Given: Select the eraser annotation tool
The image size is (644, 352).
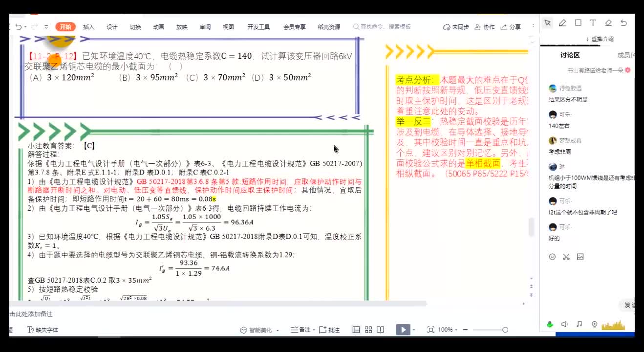Looking at the screenshot, I should pos(608,23).
